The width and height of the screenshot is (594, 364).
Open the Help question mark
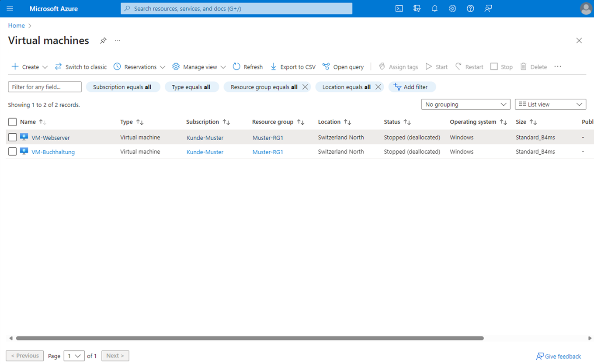[470, 9]
